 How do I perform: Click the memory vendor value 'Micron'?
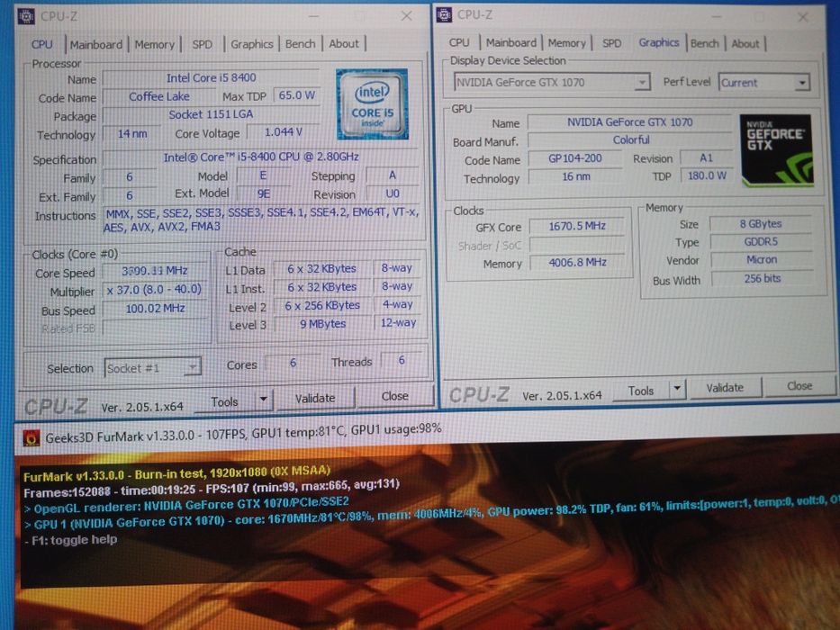point(762,260)
